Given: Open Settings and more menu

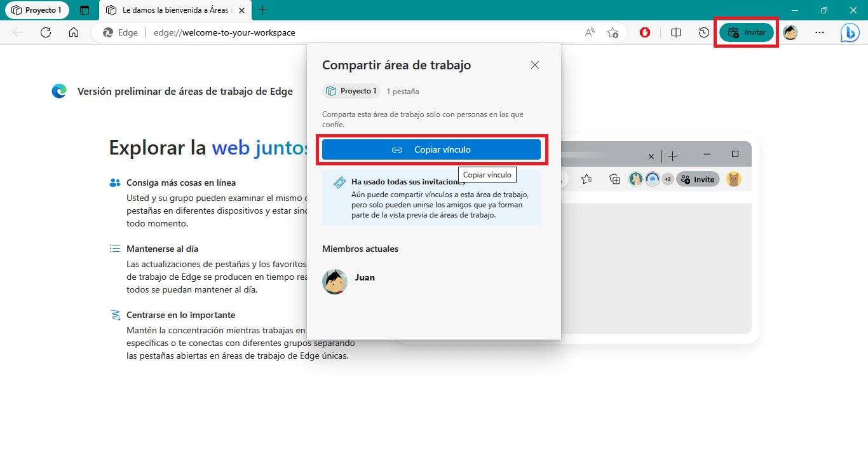Looking at the screenshot, I should pyautogui.click(x=820, y=32).
